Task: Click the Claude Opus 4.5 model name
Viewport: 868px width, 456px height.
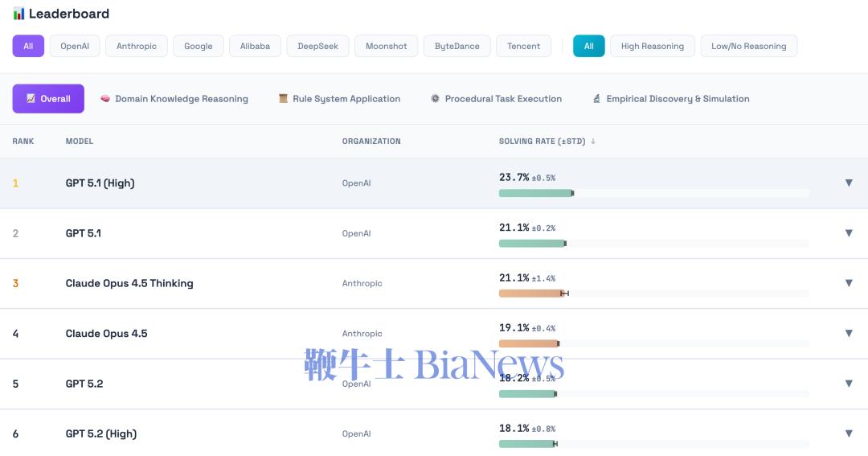Action: [x=106, y=334]
